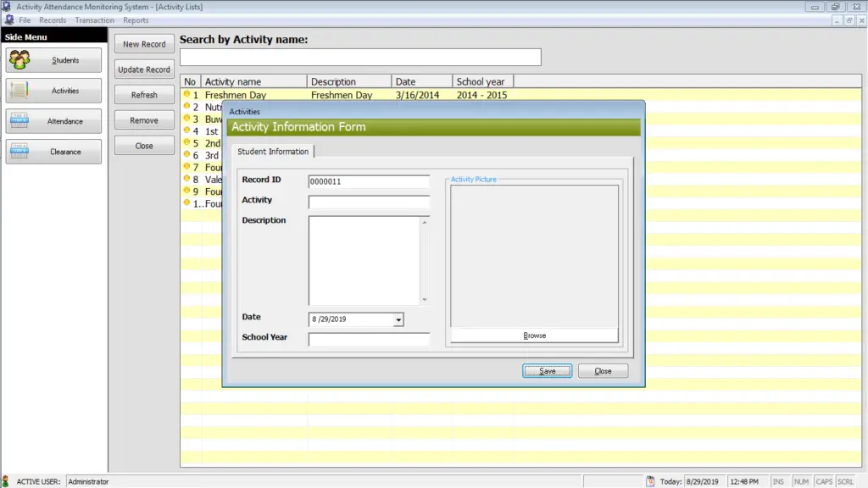
Task: Toggle the INS indicator in the status bar
Action: (x=779, y=480)
